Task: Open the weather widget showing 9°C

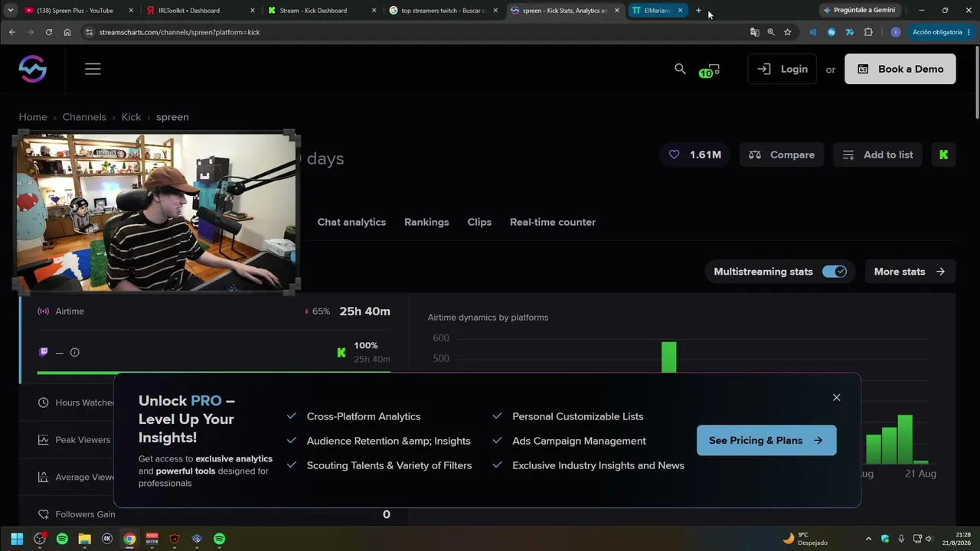Action: coord(805,539)
